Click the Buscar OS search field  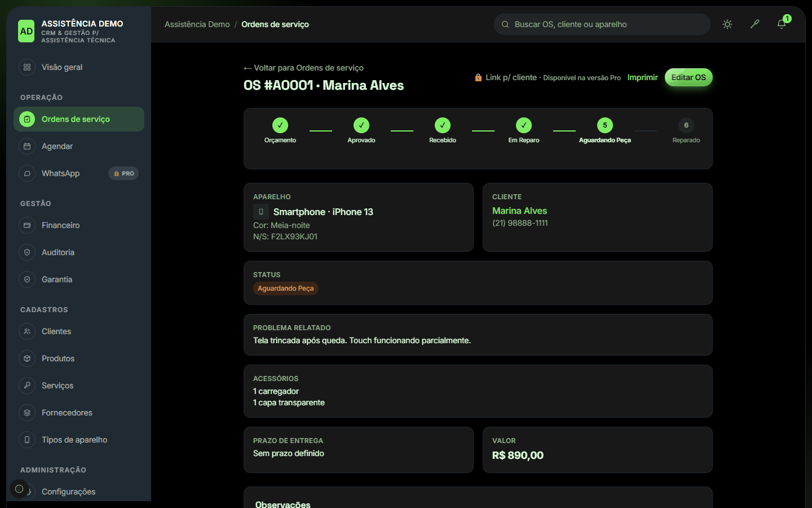pyautogui.click(x=602, y=24)
